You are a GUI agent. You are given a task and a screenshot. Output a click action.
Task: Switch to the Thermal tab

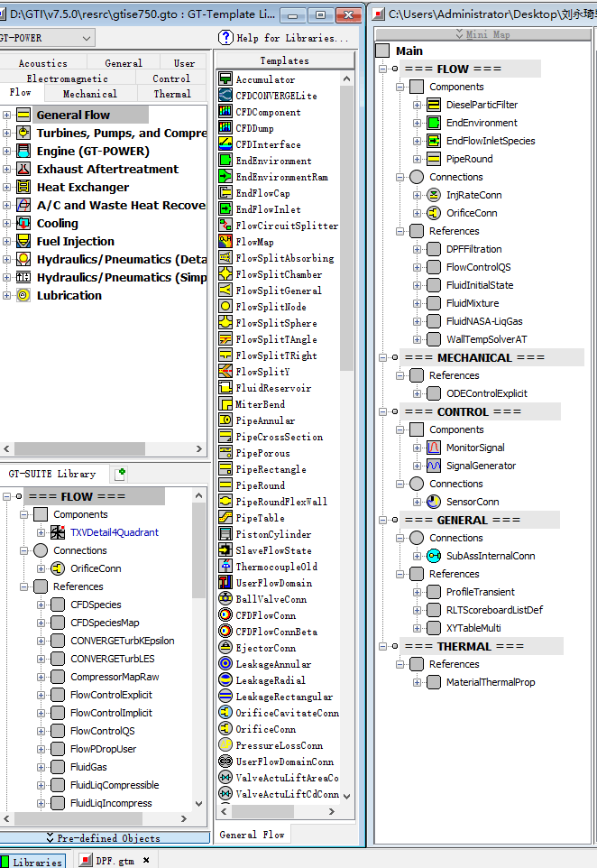click(x=172, y=94)
